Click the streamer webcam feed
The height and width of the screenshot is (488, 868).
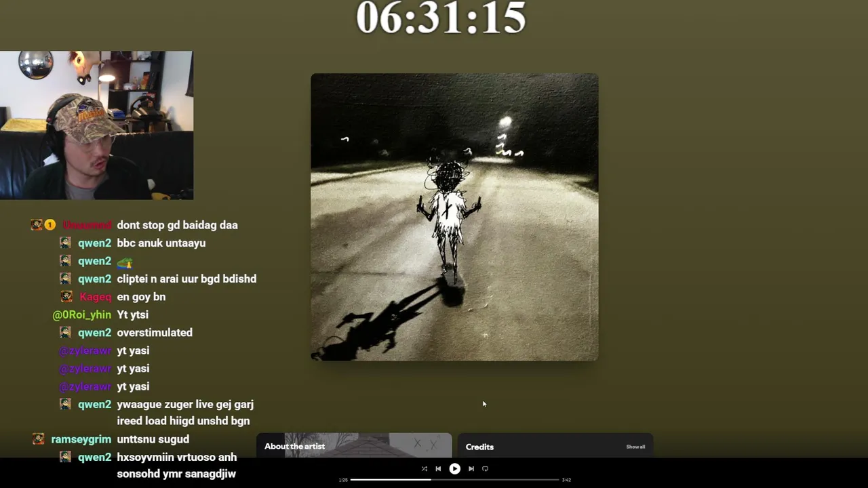96,125
